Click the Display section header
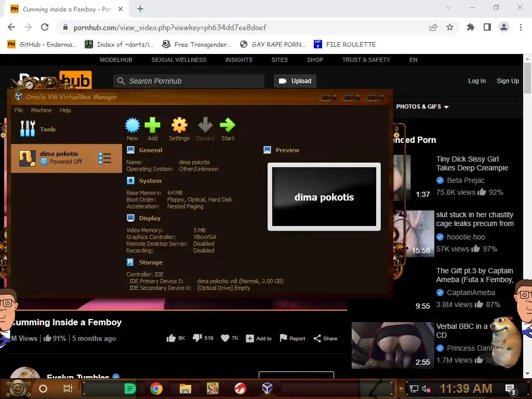This screenshot has width=532, height=399. click(150, 218)
